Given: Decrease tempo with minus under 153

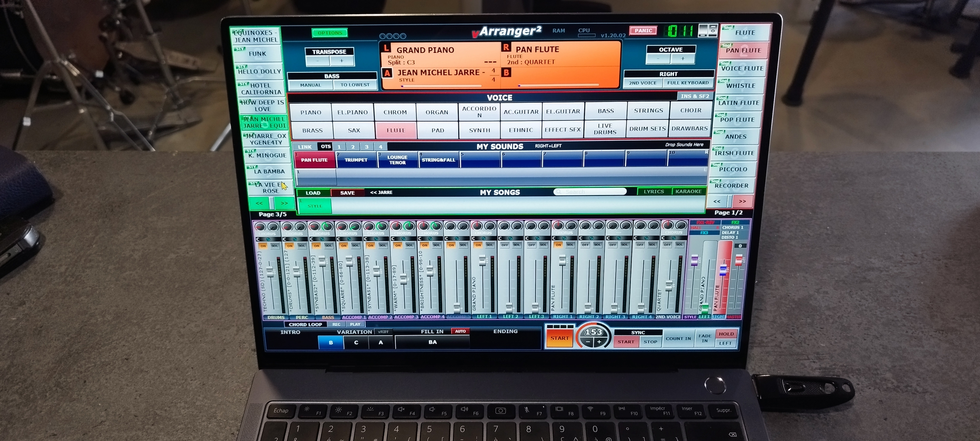Looking at the screenshot, I should click(x=588, y=342).
